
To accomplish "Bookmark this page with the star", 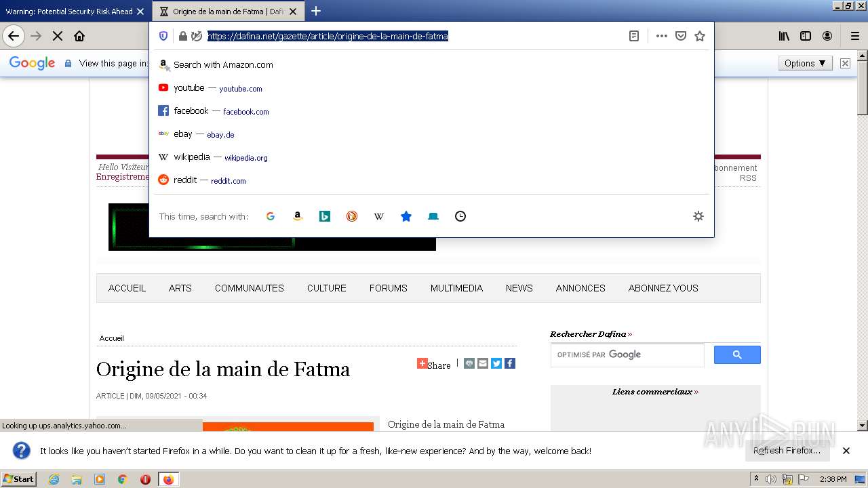I will pyautogui.click(x=700, y=36).
